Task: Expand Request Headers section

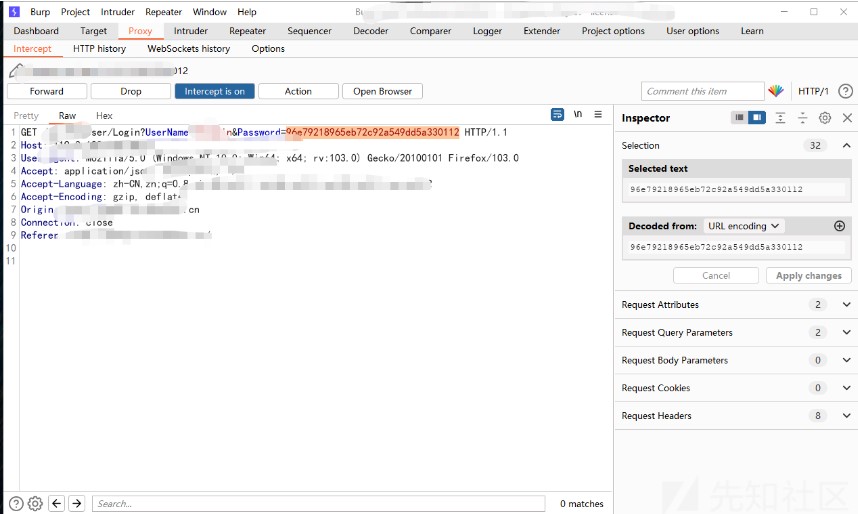Action: tap(847, 415)
